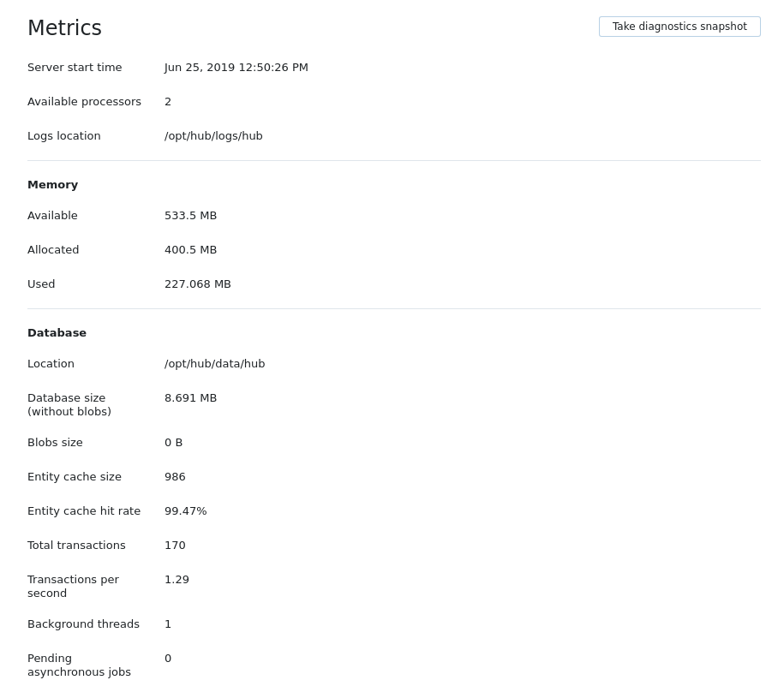The height and width of the screenshot is (698, 784).
Task: Click the Pending asynchronous jobs value 0
Action: [168, 658]
